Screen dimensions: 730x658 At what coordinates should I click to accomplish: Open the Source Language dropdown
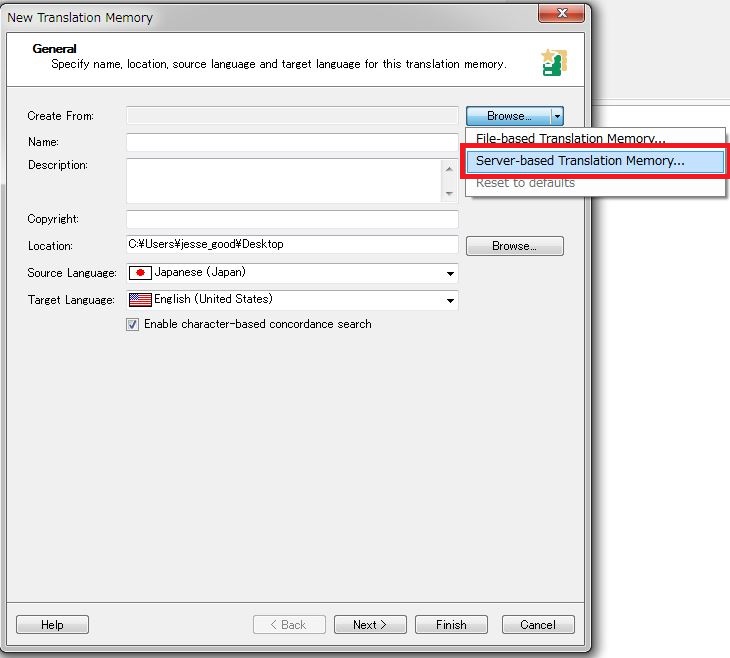coord(449,273)
